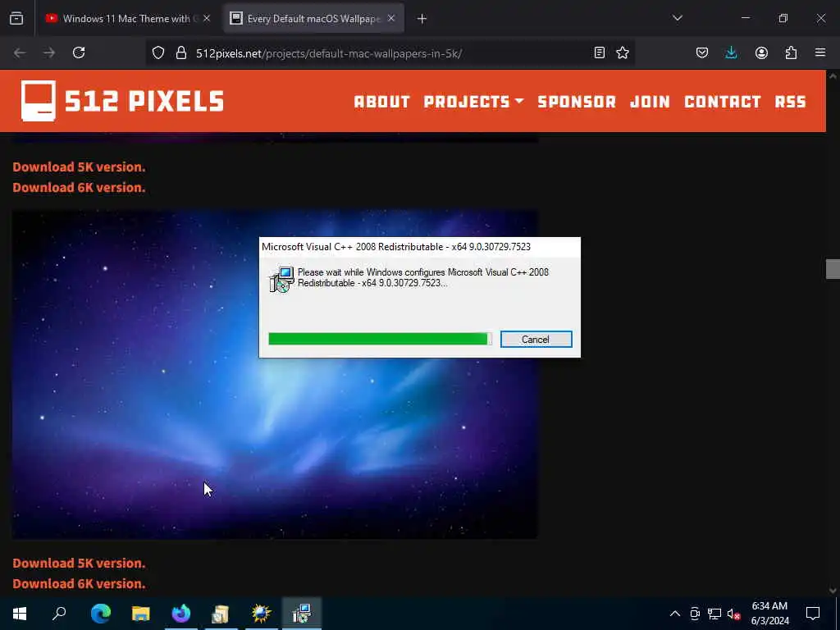
Task: Click the Visual C++ Redistributable dialog title bar
Action: tap(419, 247)
